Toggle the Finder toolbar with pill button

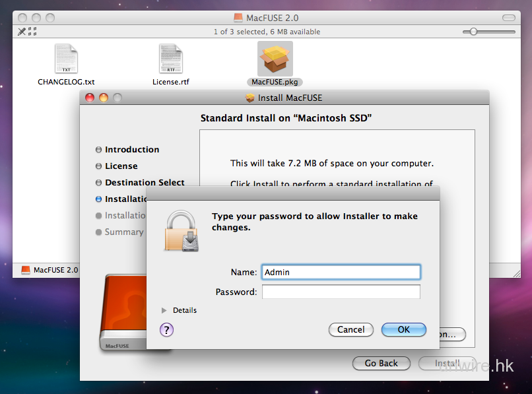pyautogui.click(x=511, y=17)
